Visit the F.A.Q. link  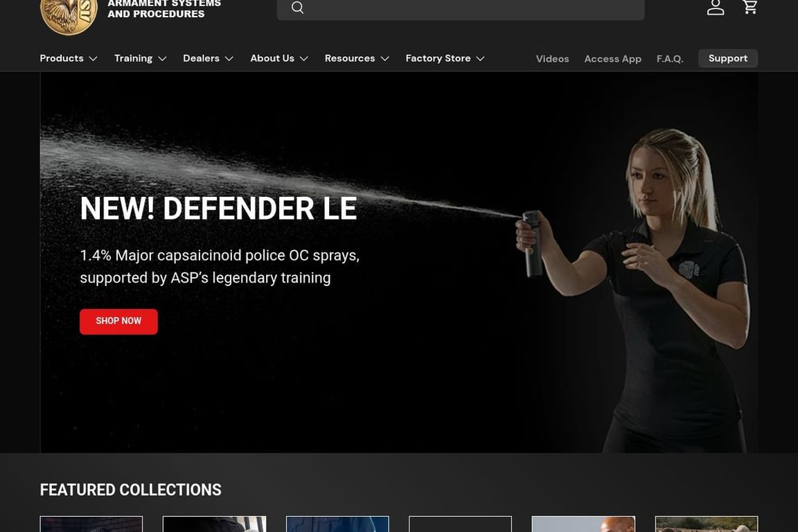pos(670,59)
